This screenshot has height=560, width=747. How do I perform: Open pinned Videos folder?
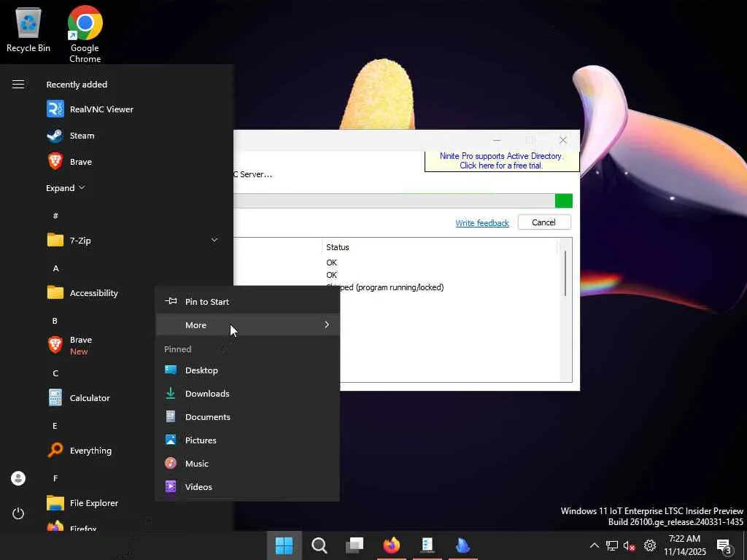click(247, 486)
